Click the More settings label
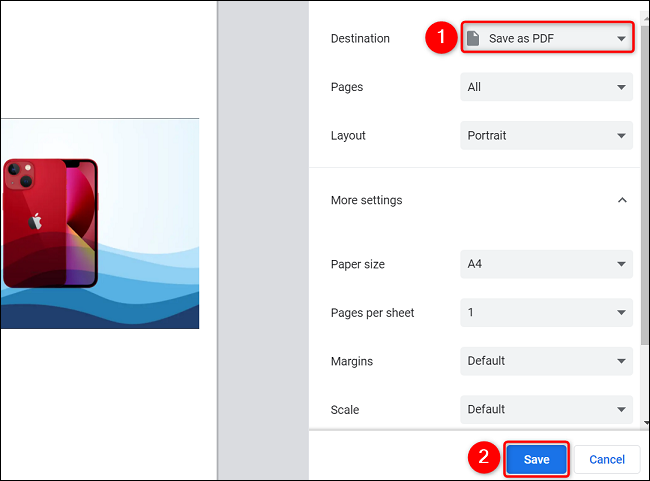Image resolution: width=650 pixels, height=481 pixels. (366, 200)
